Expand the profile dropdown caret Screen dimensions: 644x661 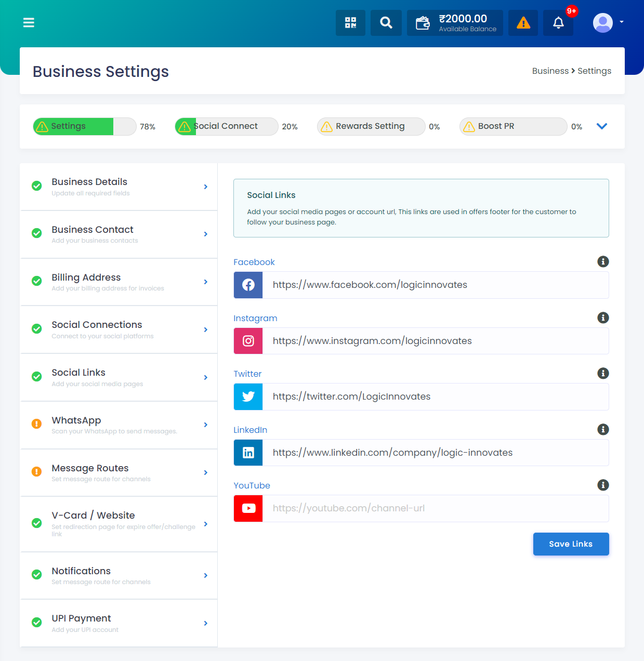[x=622, y=22]
